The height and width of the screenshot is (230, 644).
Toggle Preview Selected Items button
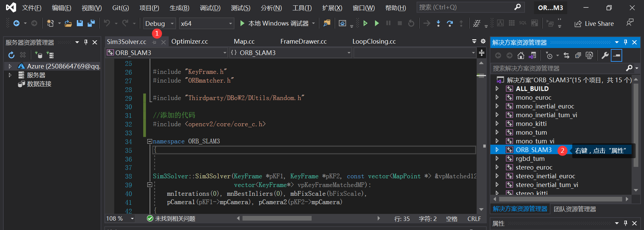click(x=616, y=55)
